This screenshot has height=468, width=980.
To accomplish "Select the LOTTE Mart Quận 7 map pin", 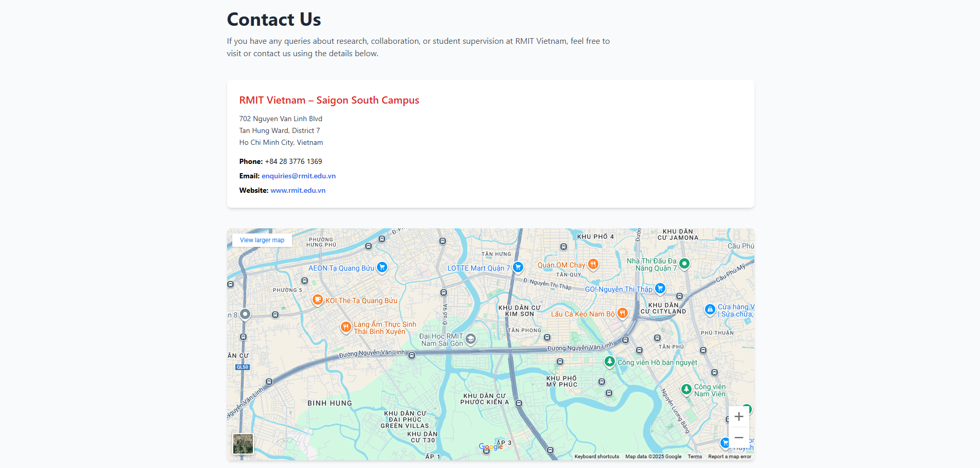I will (x=518, y=267).
